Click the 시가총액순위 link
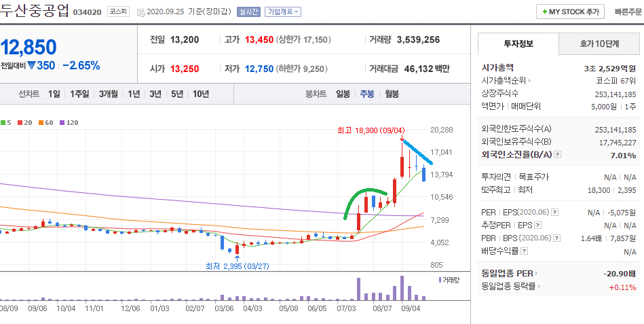Viewport: 644px width, 324px height. click(x=504, y=81)
